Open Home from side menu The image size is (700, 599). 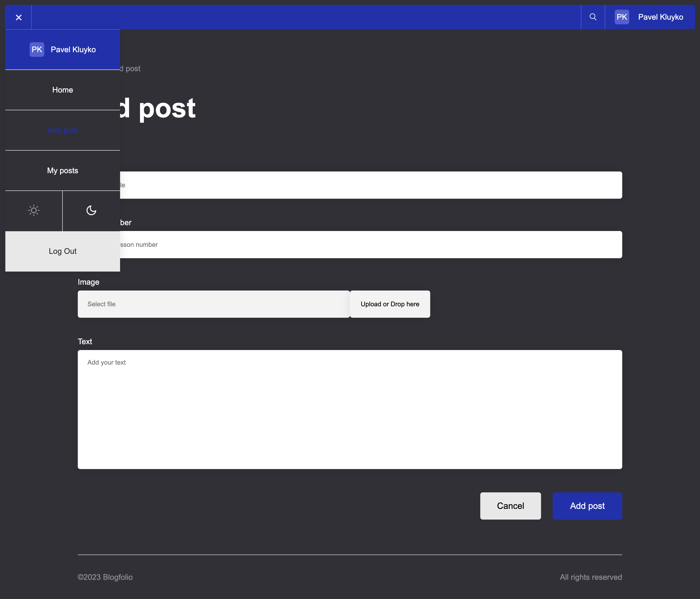(x=62, y=90)
